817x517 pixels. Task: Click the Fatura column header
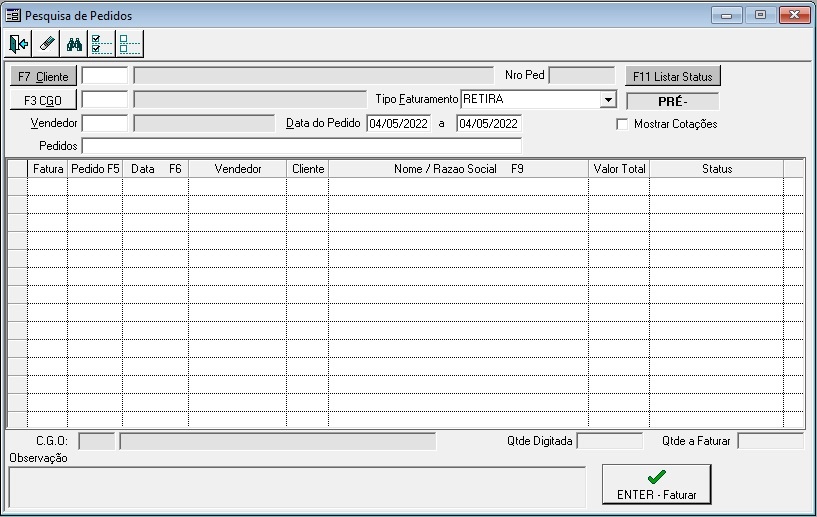tap(47, 169)
